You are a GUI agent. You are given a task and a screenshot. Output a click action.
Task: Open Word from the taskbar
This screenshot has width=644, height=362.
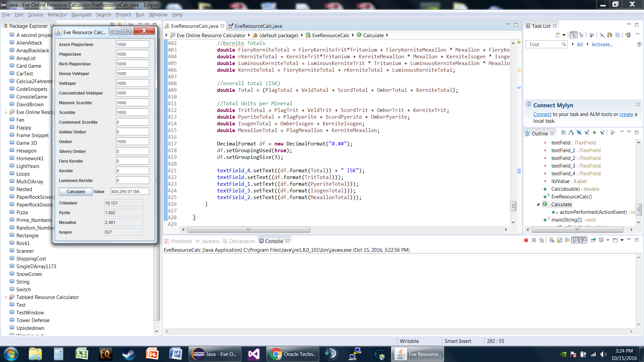click(x=176, y=354)
